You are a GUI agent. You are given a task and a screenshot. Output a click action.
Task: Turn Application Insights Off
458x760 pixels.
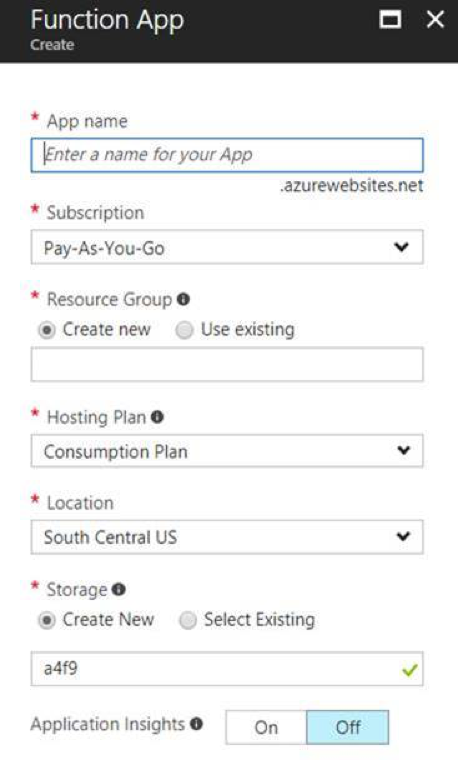(x=347, y=727)
